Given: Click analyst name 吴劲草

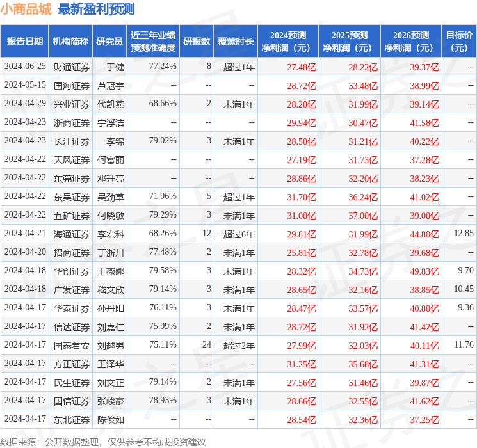Looking at the screenshot, I should (x=110, y=197).
